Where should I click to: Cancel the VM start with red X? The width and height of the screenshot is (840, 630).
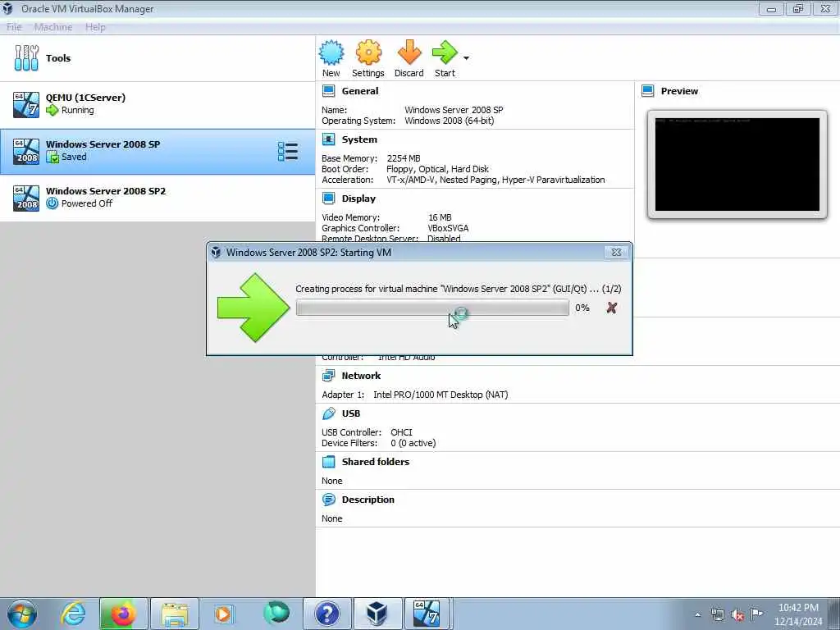tap(611, 308)
